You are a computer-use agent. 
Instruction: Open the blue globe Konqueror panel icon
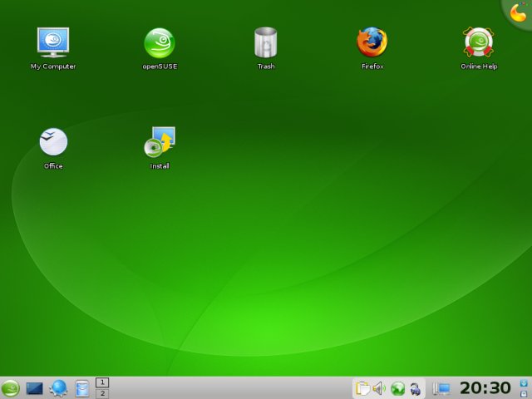tap(58, 388)
